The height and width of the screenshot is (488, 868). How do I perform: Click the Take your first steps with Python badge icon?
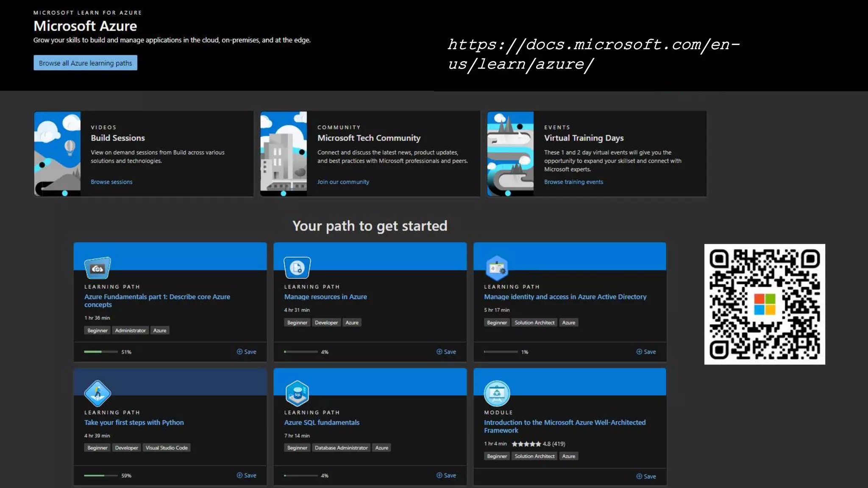pos(97,393)
